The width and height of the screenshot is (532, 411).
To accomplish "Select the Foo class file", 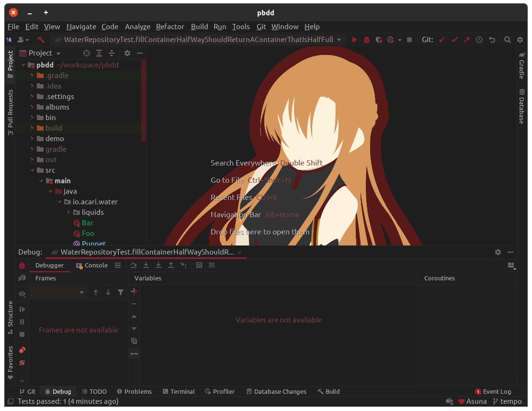I will click(84, 233).
